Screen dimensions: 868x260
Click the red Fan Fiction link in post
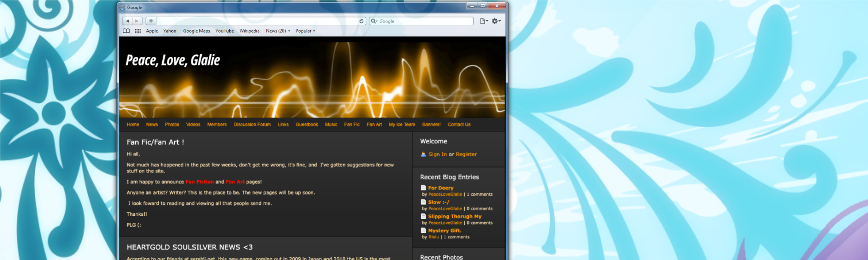pos(199,182)
